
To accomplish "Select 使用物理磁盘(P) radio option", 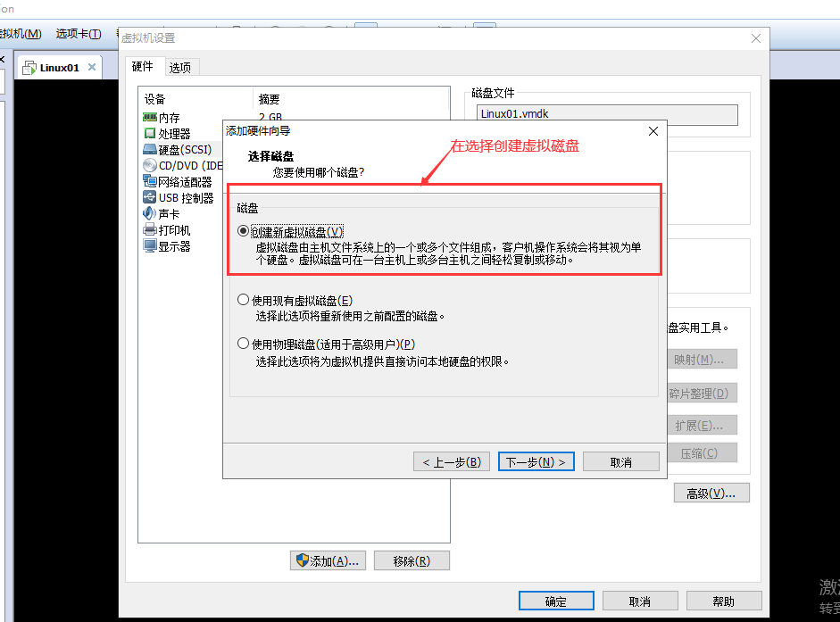I will 243,343.
